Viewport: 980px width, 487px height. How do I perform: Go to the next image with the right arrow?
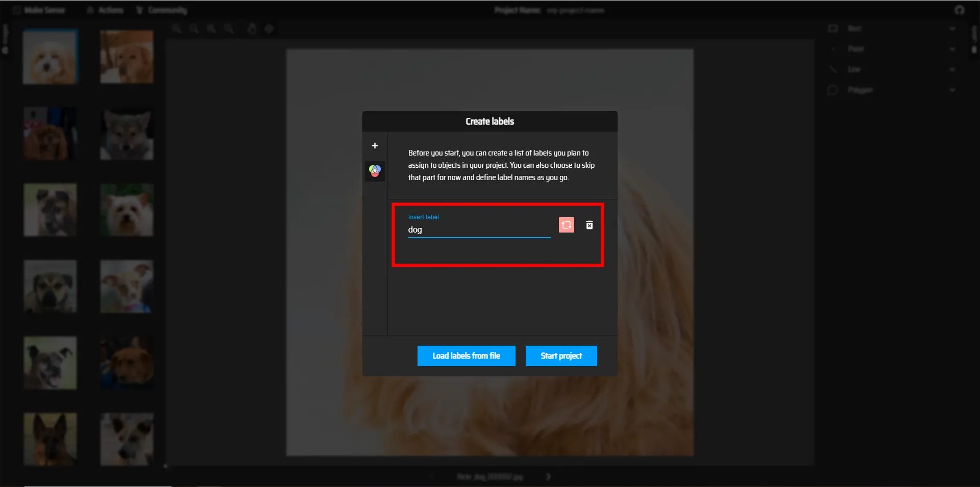pos(548,476)
